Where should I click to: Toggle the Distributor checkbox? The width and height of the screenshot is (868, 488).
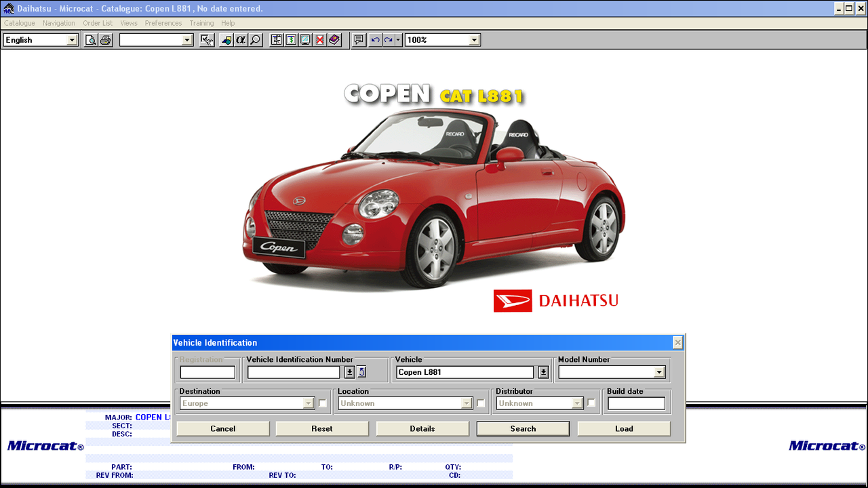coord(591,403)
